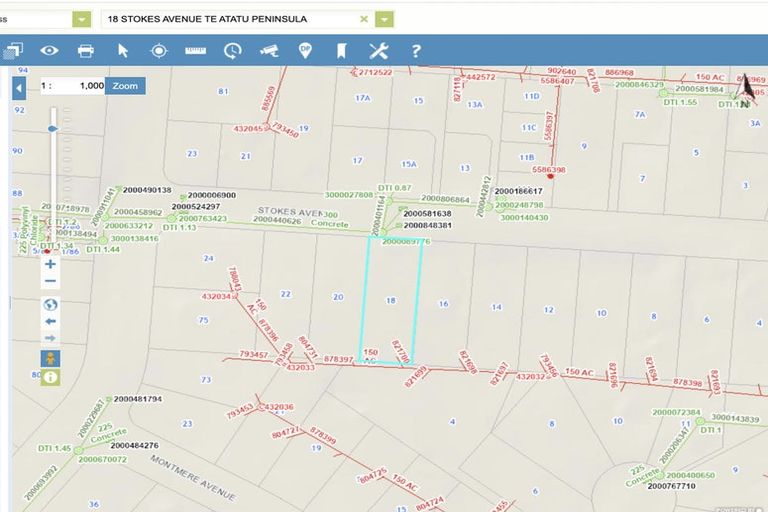Expand the search type dropdown

coord(82,19)
